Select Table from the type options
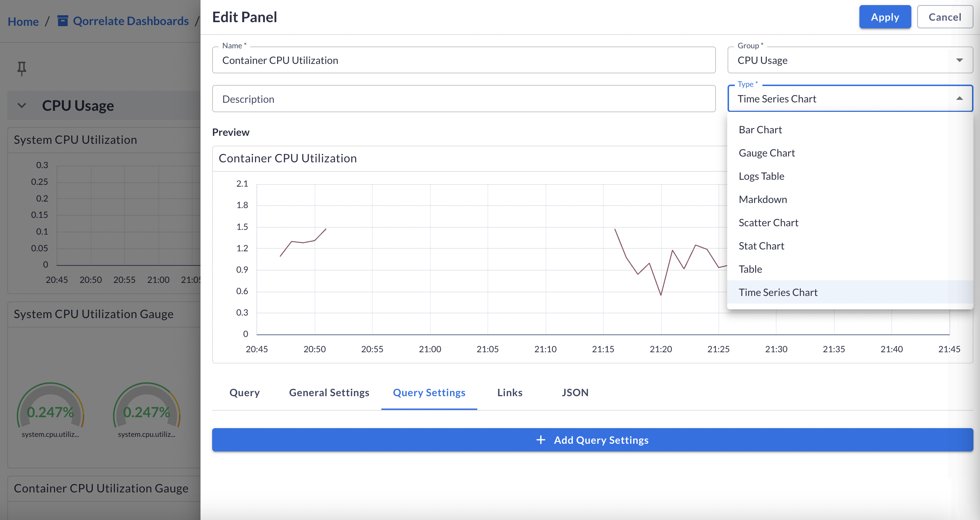The image size is (980, 520). point(750,269)
